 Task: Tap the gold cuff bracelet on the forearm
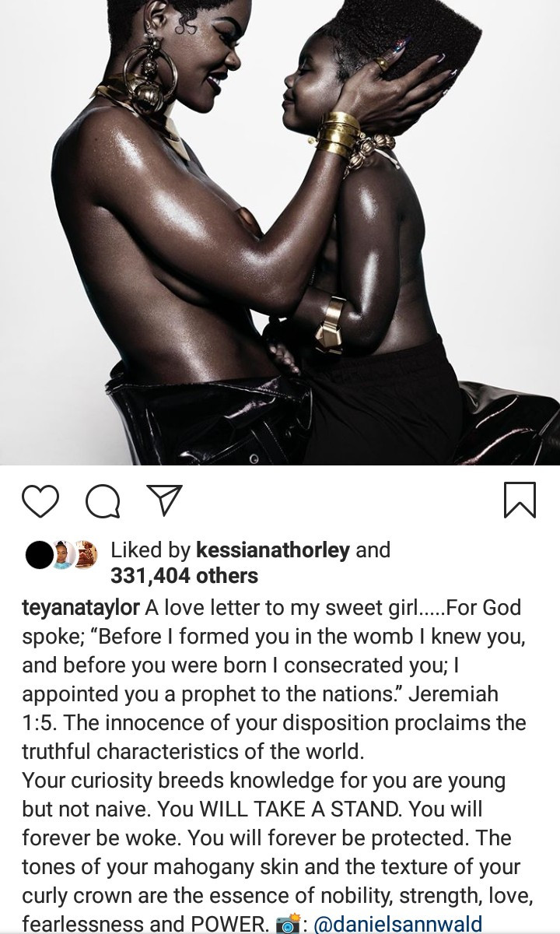coord(330,321)
